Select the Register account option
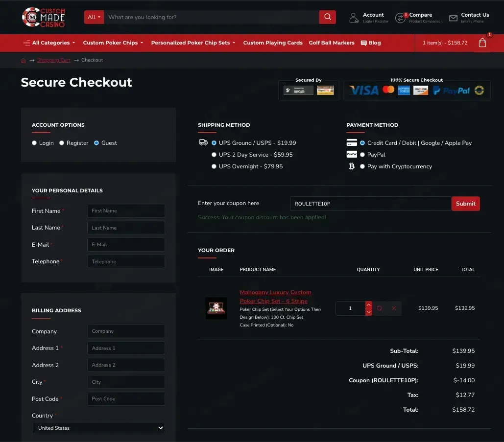This screenshot has width=504, height=442. (x=62, y=143)
